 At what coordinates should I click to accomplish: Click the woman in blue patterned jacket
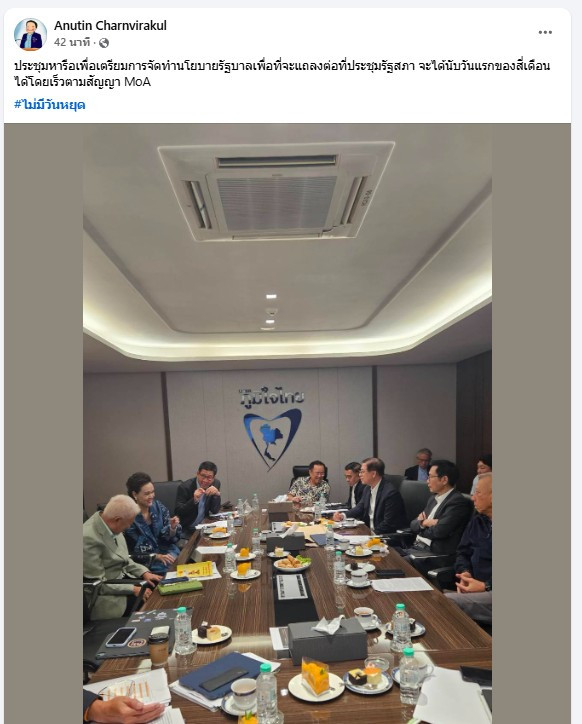(x=152, y=521)
